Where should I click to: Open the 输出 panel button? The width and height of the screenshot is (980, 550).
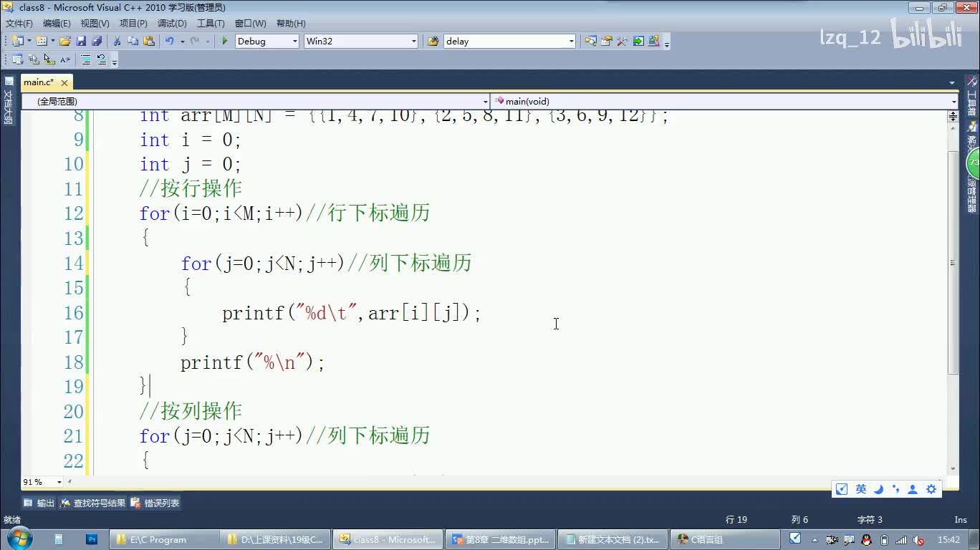[x=39, y=503]
